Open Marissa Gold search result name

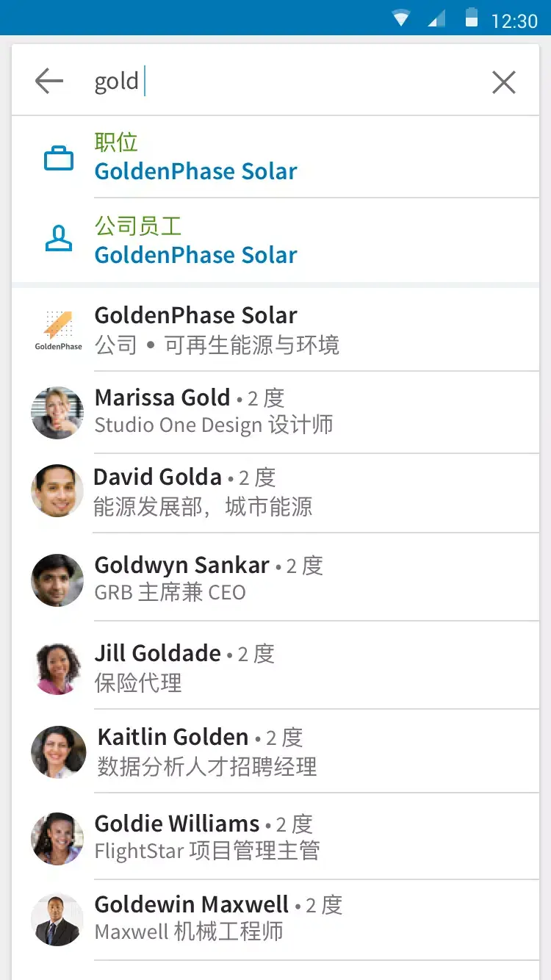[x=162, y=397]
